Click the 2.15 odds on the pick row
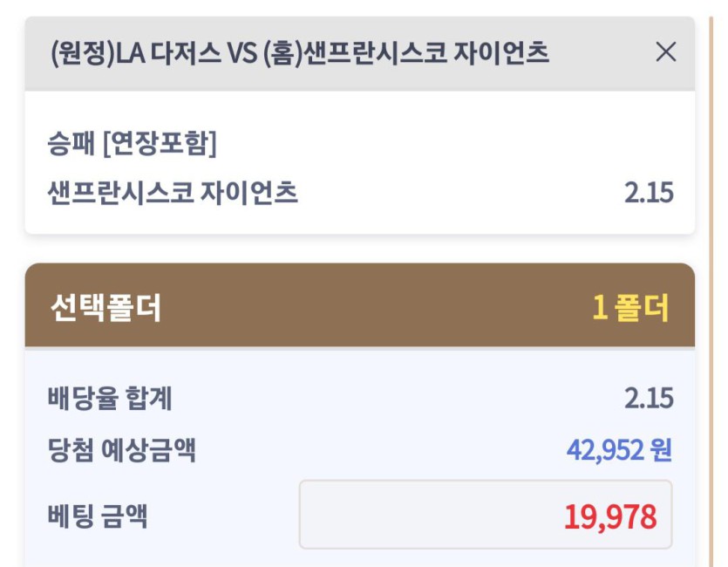Image resolution: width=728 pixels, height=567 pixels. (649, 193)
